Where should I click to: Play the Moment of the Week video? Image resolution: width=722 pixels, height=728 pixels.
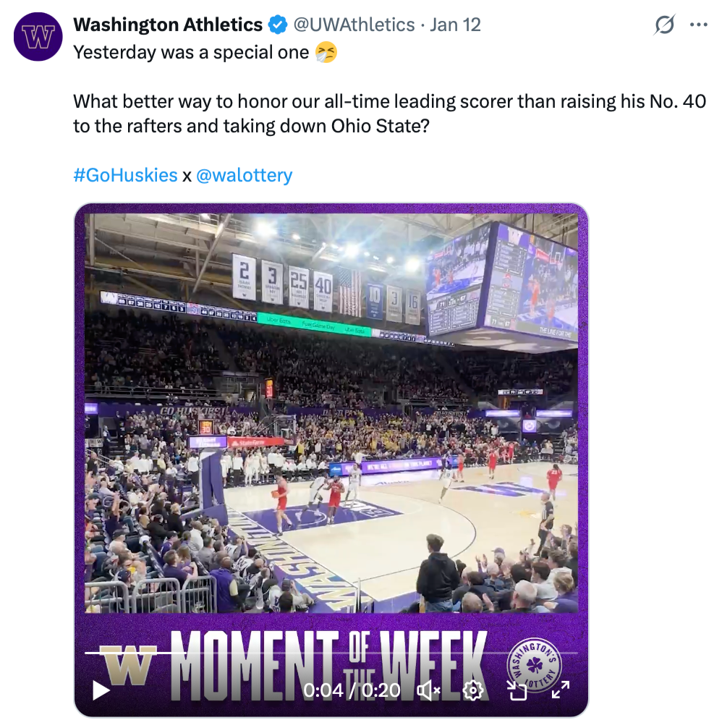coord(101,690)
